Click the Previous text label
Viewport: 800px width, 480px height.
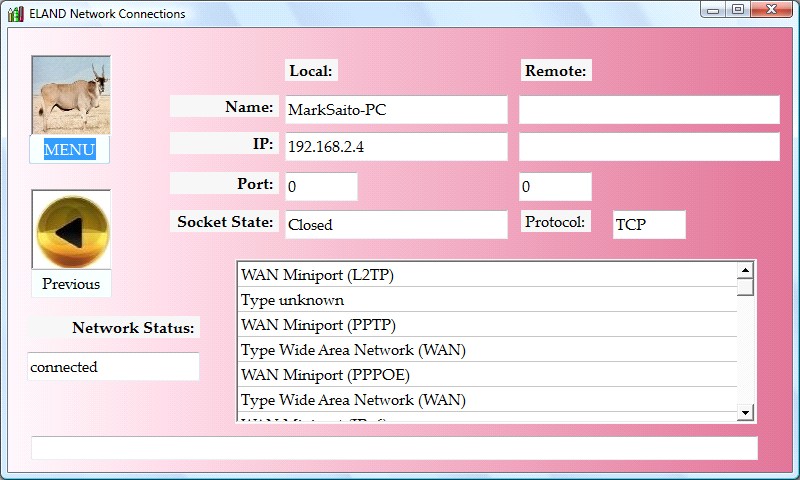tap(70, 284)
